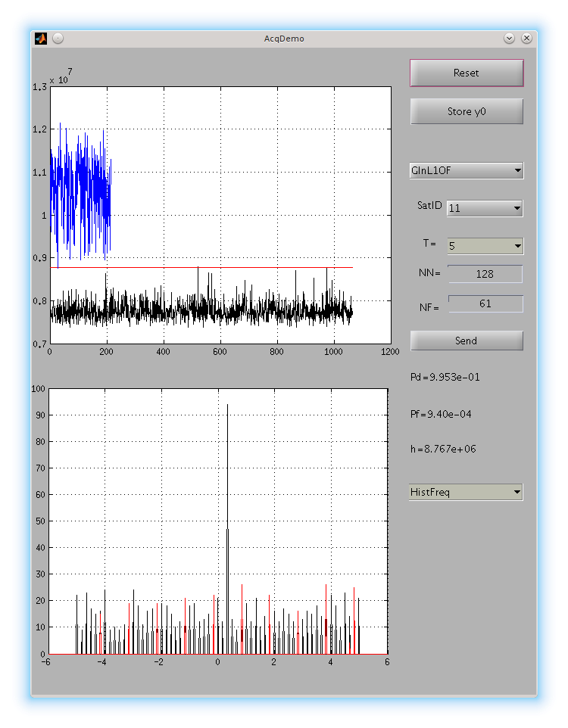Close the AcqDemo window
Screen dimensions: 568x728
[526, 38]
